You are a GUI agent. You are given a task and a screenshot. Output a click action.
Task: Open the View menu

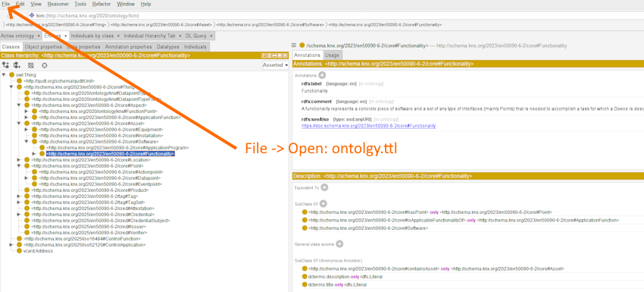[x=36, y=4]
